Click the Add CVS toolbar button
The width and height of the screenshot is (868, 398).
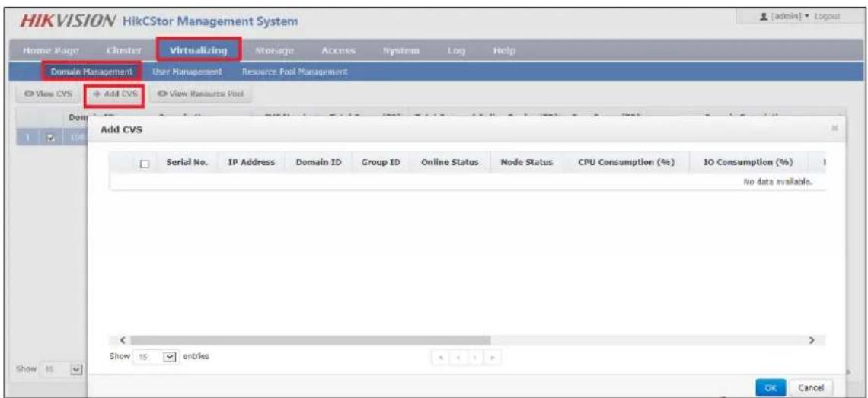click(114, 94)
